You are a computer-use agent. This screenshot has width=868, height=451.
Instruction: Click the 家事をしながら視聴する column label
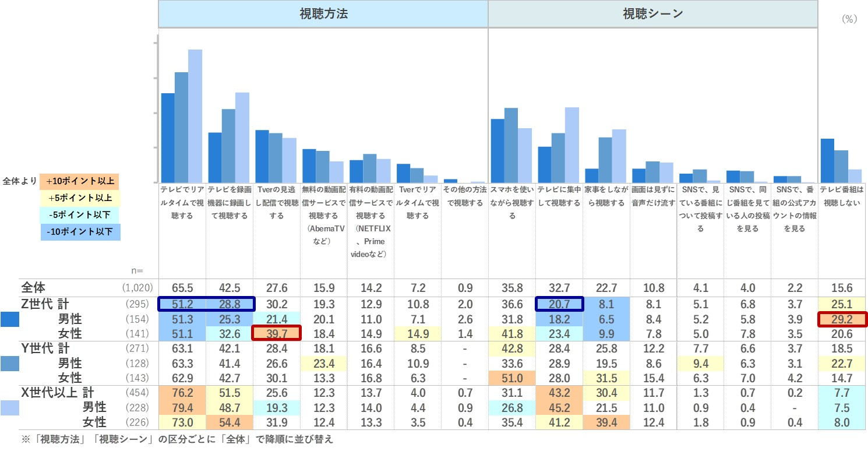click(606, 196)
